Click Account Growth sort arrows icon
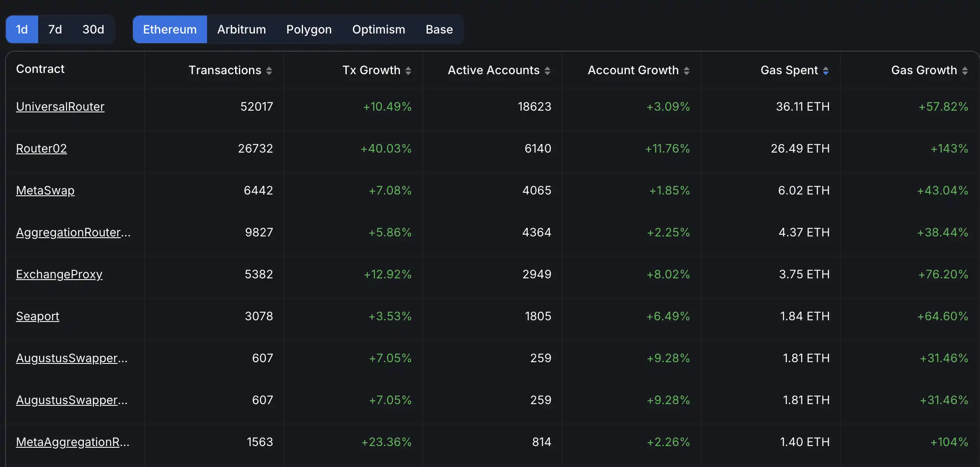Screen dimensions: 980x467 point(687,71)
